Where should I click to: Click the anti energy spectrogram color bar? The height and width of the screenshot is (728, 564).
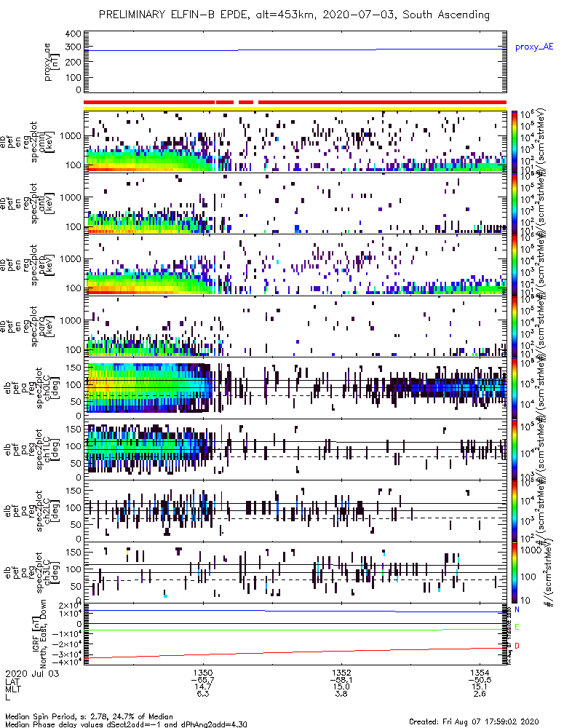point(513,203)
